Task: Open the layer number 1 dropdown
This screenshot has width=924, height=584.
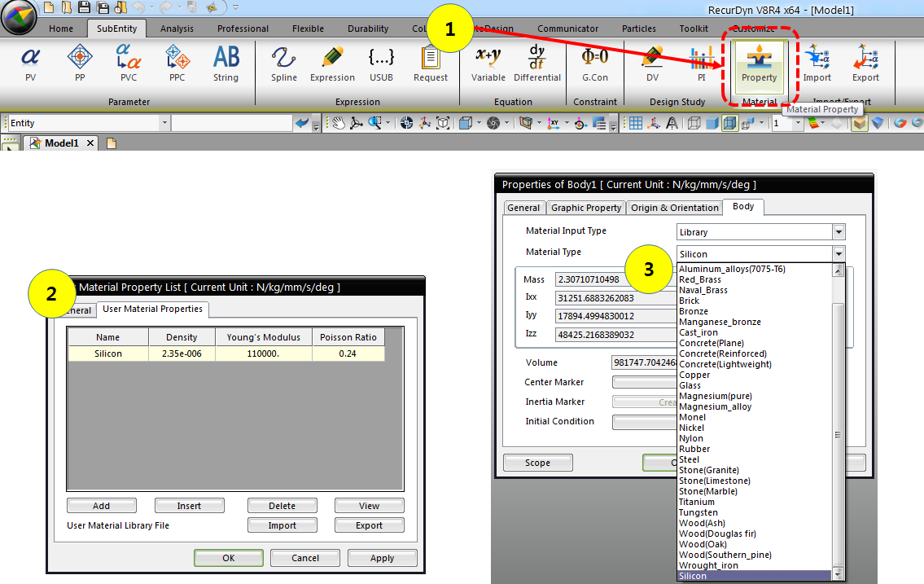Action: (798, 123)
